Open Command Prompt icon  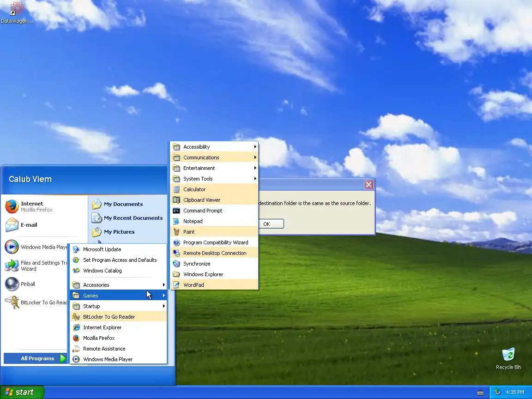pyautogui.click(x=176, y=211)
